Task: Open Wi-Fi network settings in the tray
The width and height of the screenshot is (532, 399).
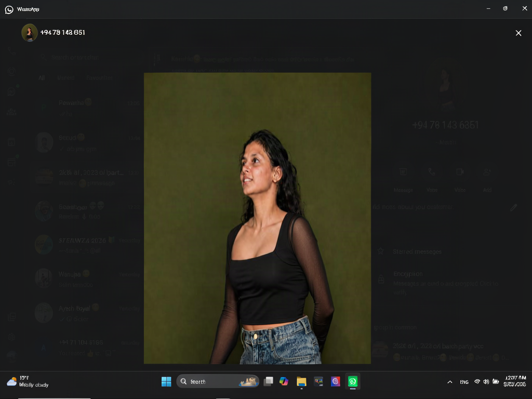Action: pos(477,382)
